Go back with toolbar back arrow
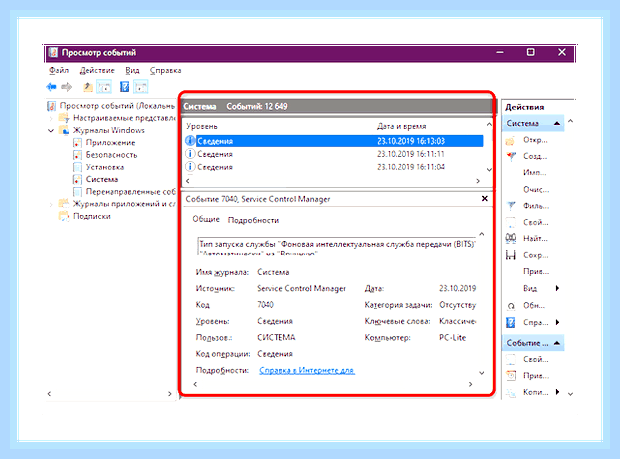This screenshot has width=620, height=459. pyautogui.click(x=51, y=87)
